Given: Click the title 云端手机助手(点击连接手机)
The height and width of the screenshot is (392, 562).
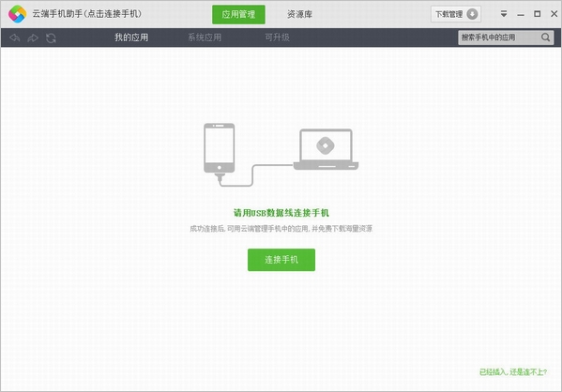Looking at the screenshot, I should point(87,14).
